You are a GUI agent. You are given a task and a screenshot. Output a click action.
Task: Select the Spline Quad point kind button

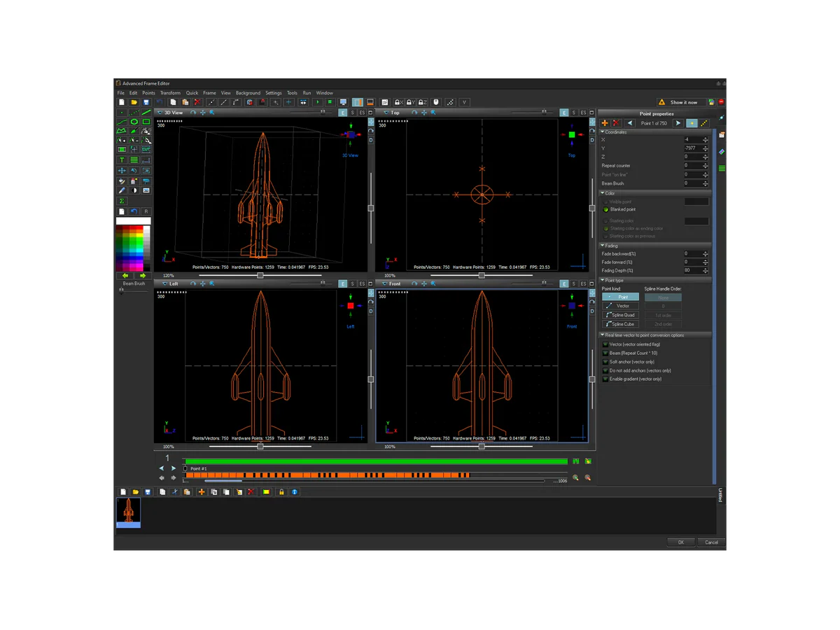[x=620, y=315]
